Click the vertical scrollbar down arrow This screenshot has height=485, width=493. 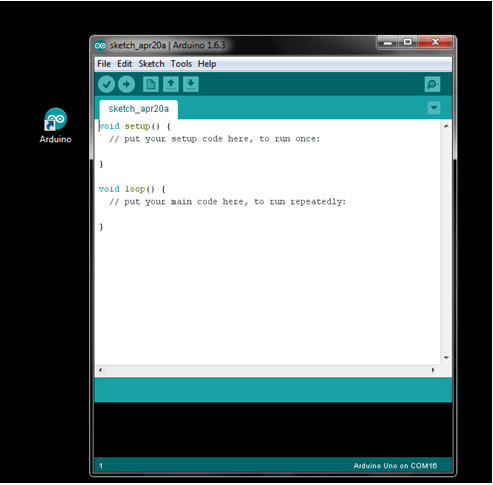[446, 358]
